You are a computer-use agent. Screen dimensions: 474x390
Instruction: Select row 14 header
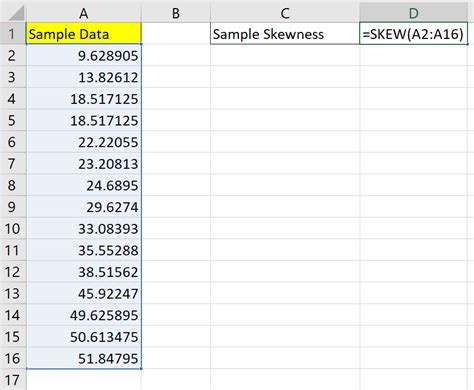13,315
